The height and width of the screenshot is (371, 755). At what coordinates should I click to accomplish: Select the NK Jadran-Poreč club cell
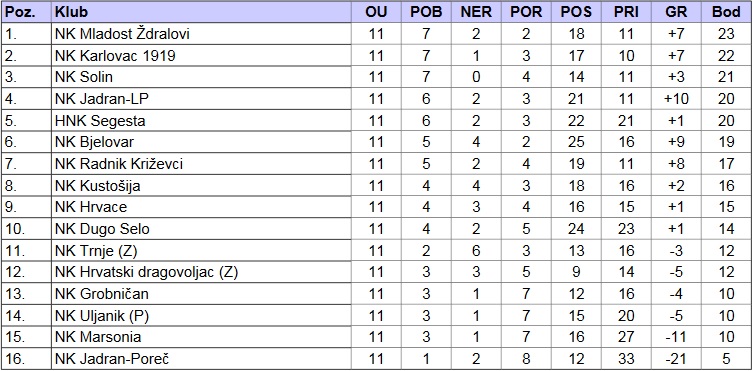click(x=201, y=359)
